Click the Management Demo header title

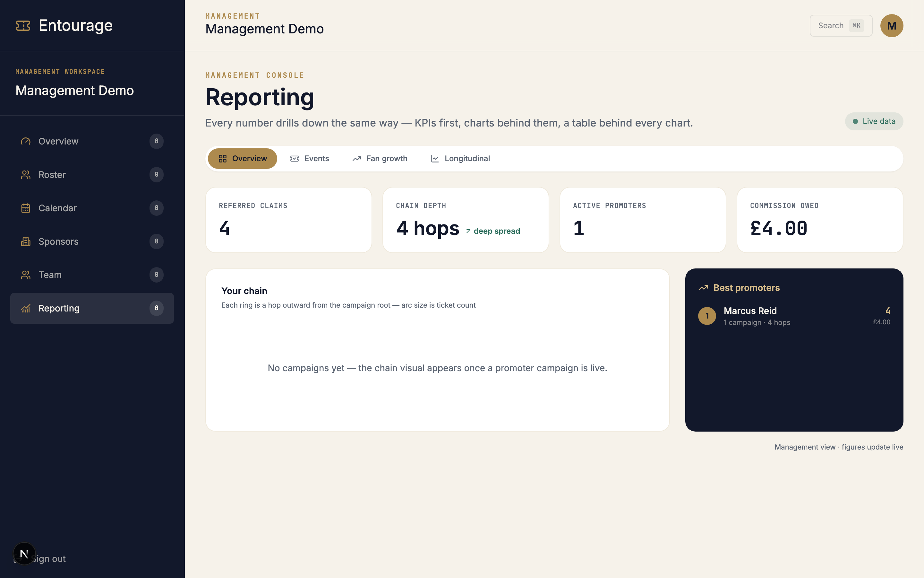[x=265, y=29]
